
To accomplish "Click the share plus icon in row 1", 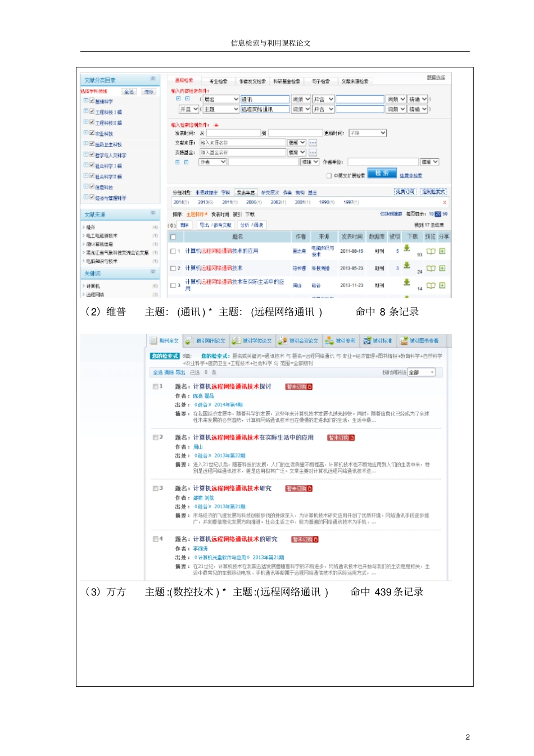I will [442, 251].
